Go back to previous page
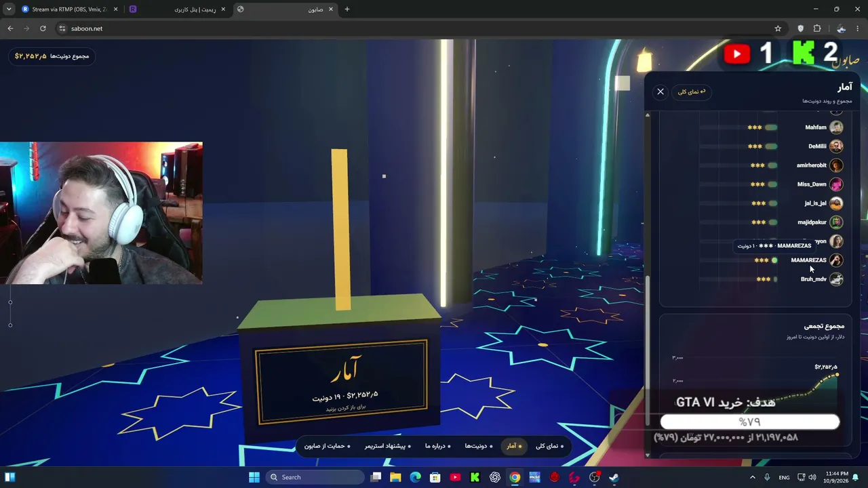This screenshot has width=868, height=488. click(x=10, y=28)
